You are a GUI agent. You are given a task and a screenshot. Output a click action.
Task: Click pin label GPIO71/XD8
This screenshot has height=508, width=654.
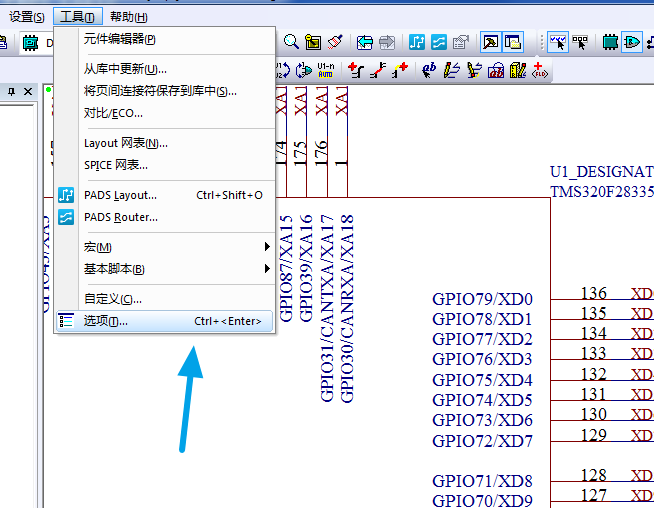(482, 481)
